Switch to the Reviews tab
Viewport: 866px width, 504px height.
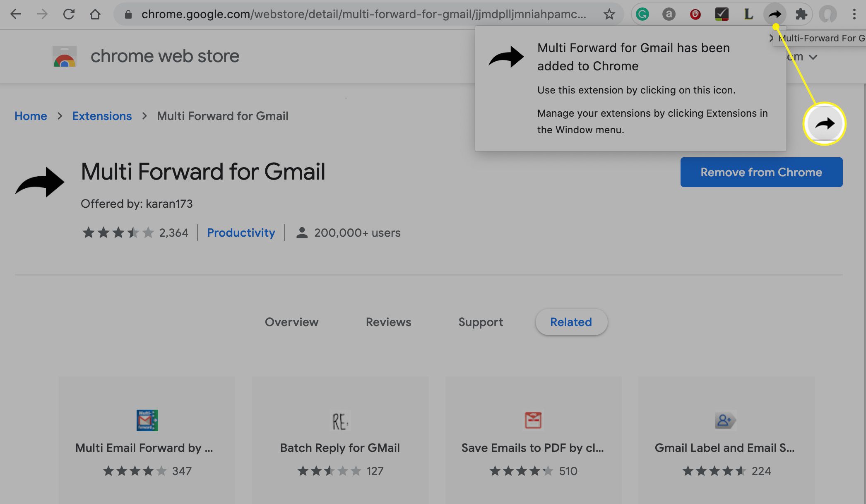[388, 322]
